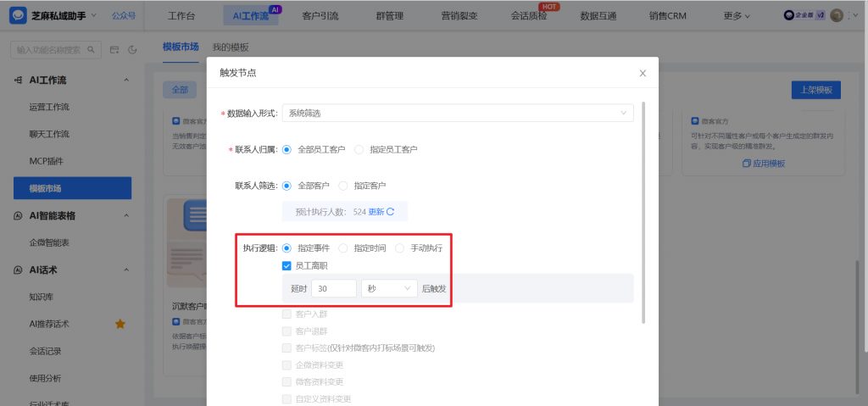Collapse the AI智能表格 sidebar section
This screenshot has height=406, width=868.
tap(126, 215)
